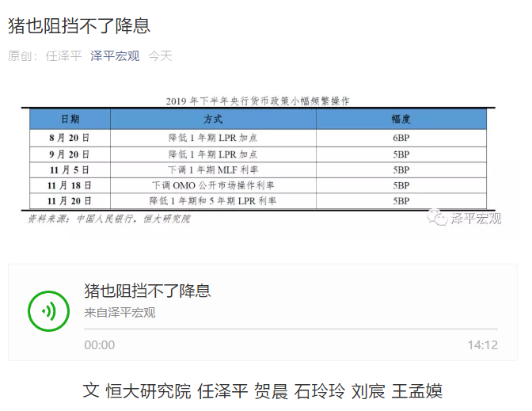Click 下调1年期MLF利率 cell
532x411 pixels.
tap(213, 169)
